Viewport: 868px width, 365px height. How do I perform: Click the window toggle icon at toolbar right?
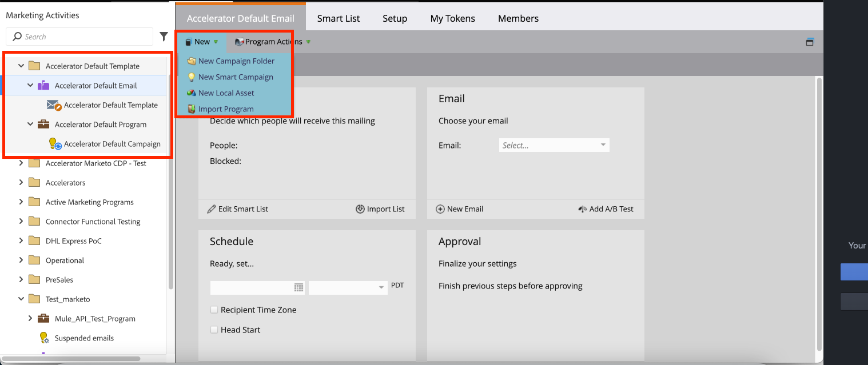click(x=810, y=42)
